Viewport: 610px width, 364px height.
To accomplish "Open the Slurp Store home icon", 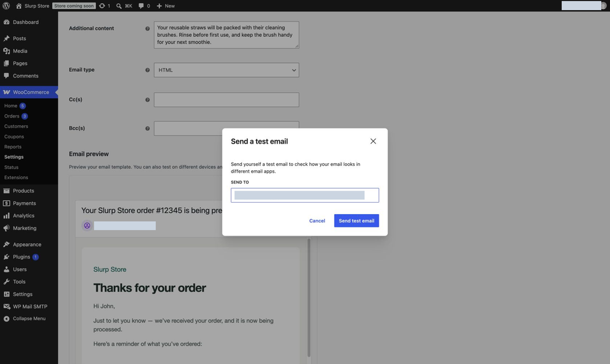I will click(18, 6).
